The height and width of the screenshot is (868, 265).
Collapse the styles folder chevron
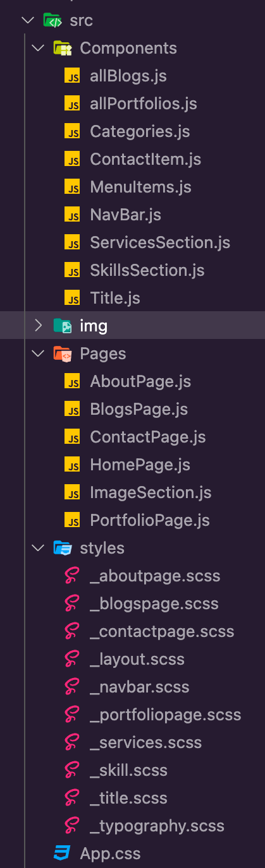[38, 548]
